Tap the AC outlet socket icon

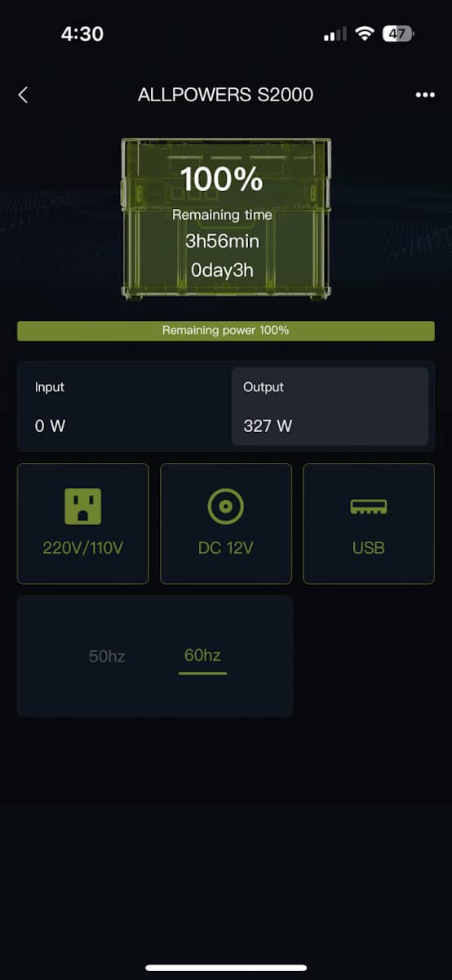(x=83, y=506)
